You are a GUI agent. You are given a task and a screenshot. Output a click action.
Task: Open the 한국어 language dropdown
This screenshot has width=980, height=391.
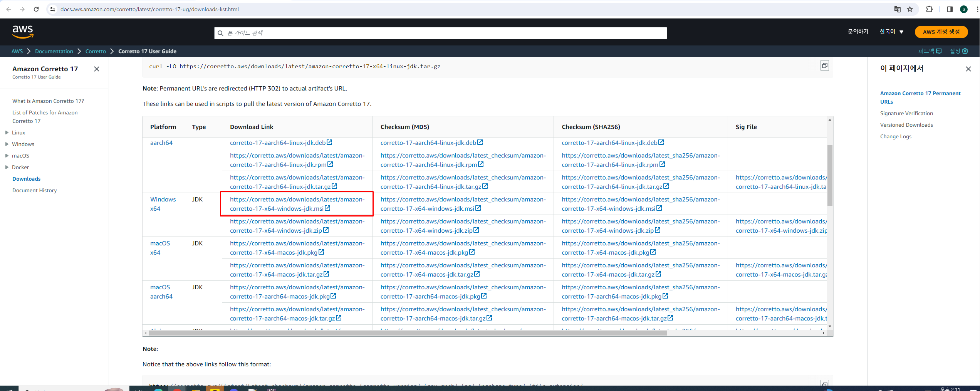pos(891,32)
